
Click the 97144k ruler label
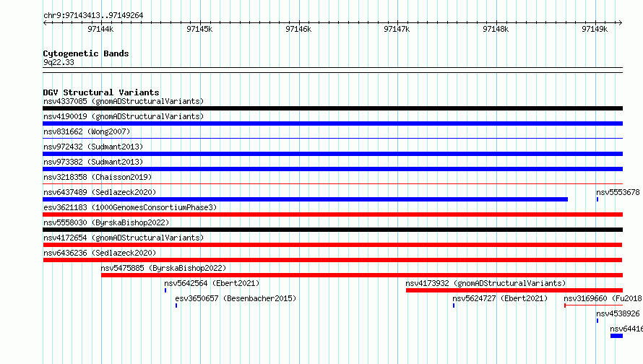pyautogui.click(x=100, y=29)
